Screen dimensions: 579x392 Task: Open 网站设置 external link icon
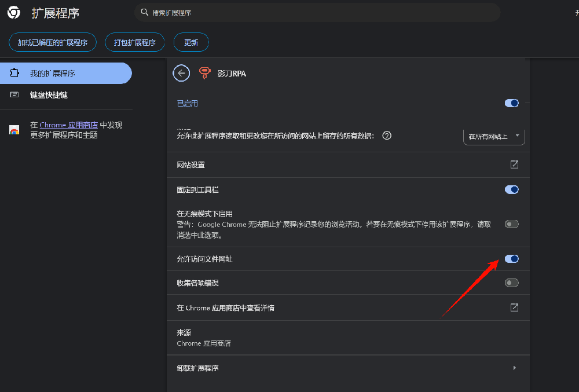(514, 164)
